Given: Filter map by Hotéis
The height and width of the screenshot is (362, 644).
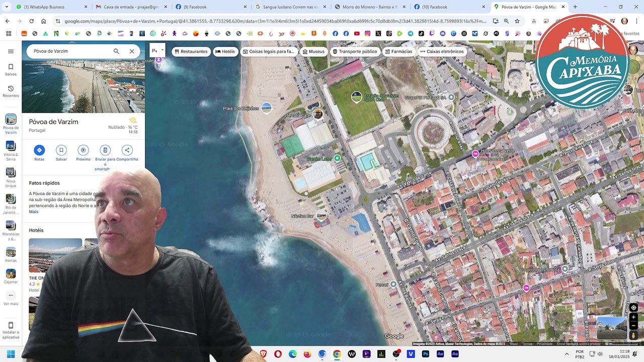Looking at the screenshot, I should (225, 51).
